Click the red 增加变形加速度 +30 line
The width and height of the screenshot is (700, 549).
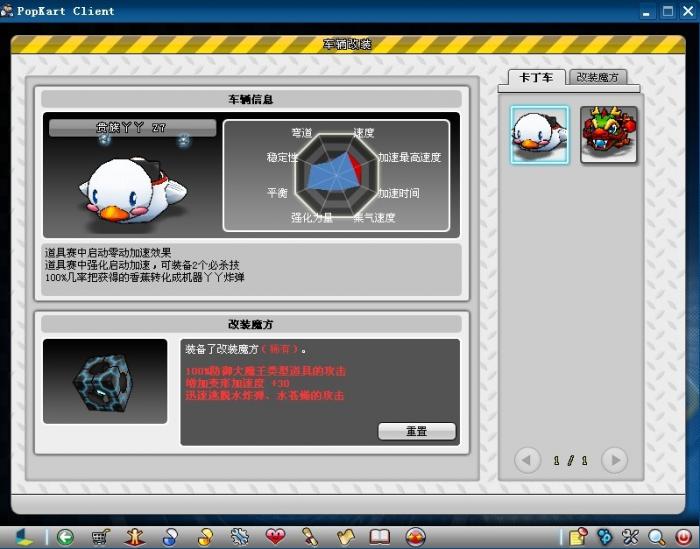click(238, 383)
